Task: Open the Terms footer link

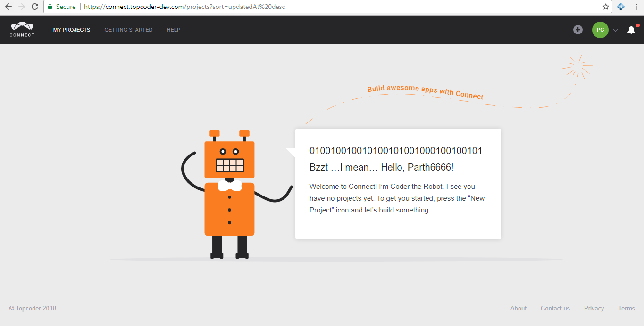Action: click(627, 308)
